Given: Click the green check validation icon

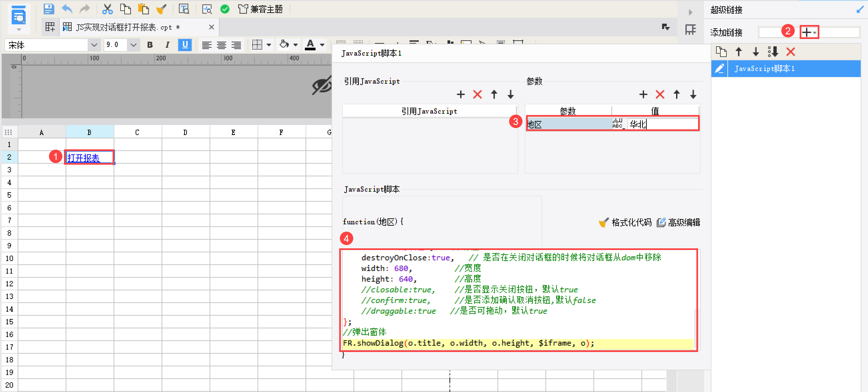Looking at the screenshot, I should (x=225, y=9).
